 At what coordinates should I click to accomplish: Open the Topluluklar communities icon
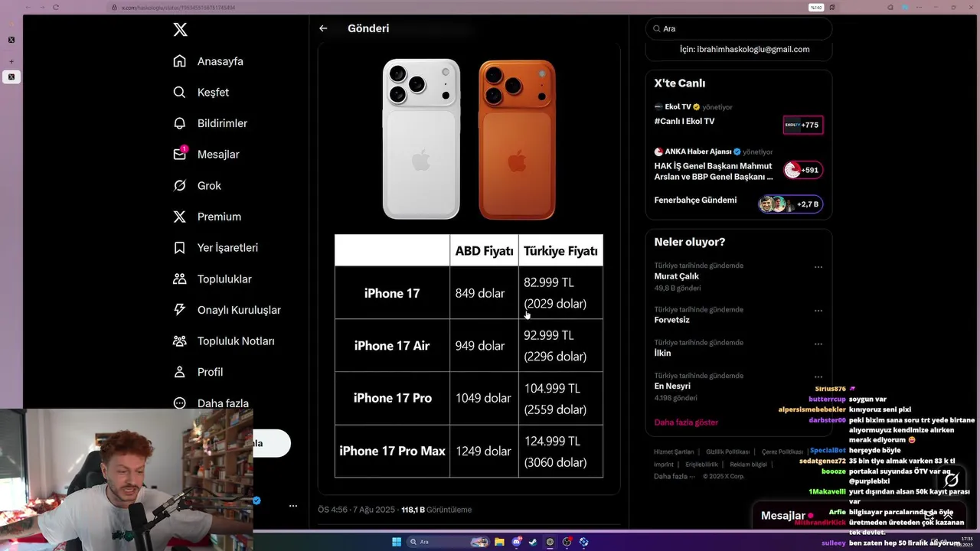[180, 279]
